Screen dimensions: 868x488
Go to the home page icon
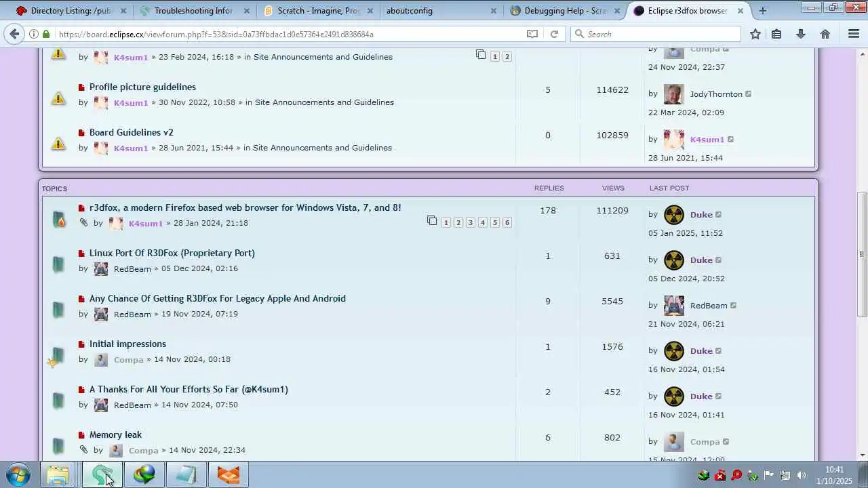click(x=825, y=34)
